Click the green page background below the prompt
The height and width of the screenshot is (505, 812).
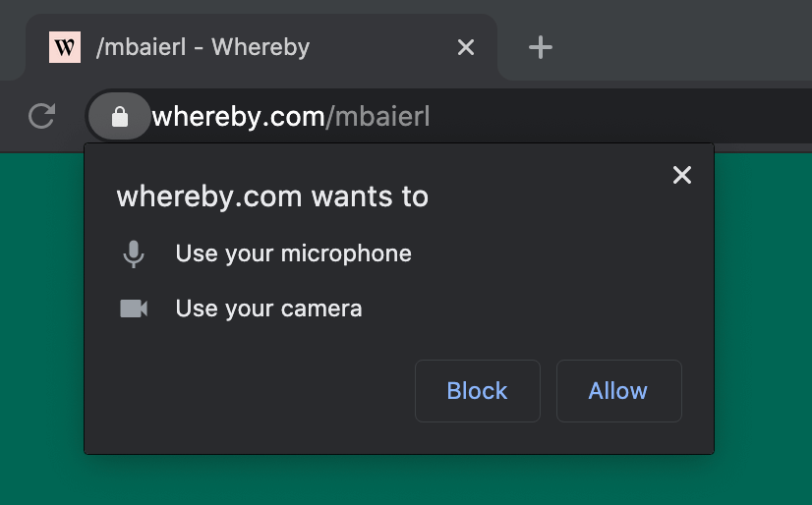(404, 481)
